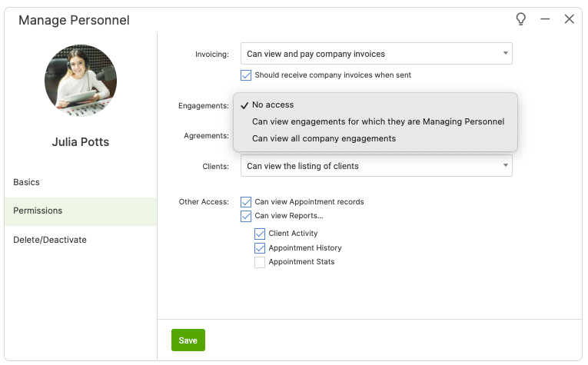Uncheck Client Activity report checkbox
This screenshot has height=365, width=588.
(260, 234)
